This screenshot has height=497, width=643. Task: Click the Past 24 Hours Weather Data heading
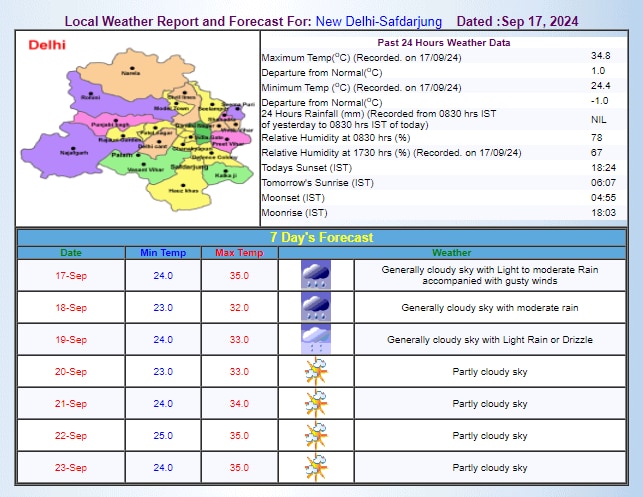point(443,42)
